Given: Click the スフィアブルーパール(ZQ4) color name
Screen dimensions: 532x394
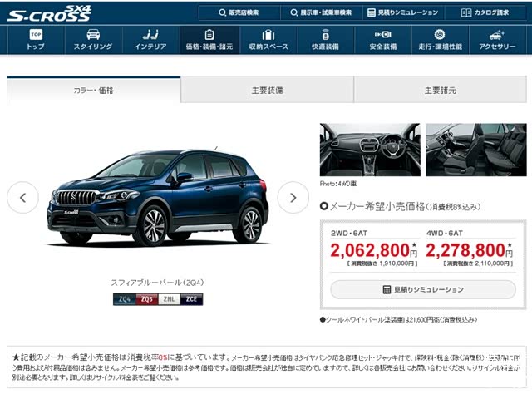Looking at the screenshot, I should click(x=157, y=283).
